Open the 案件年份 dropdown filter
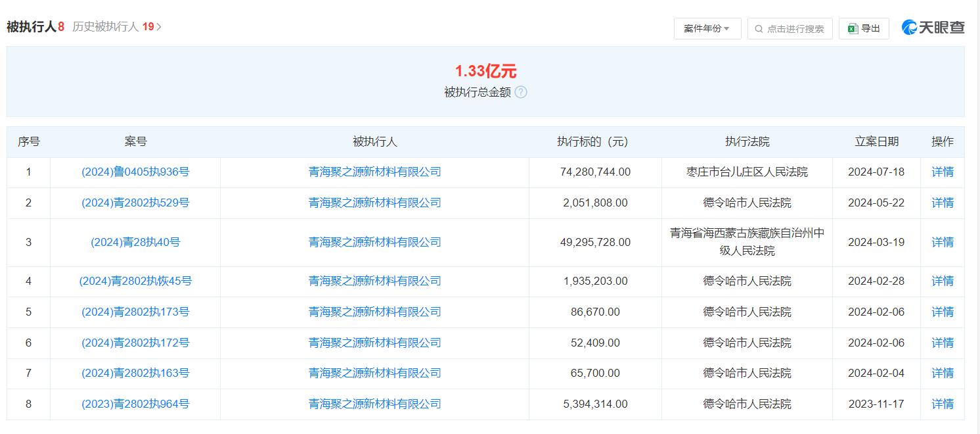The height and width of the screenshot is (434, 980). (x=707, y=28)
